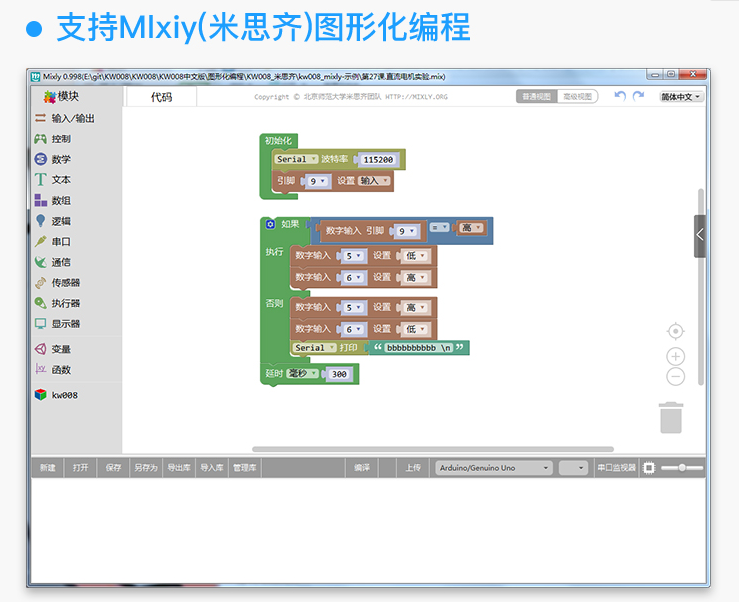
Task: Open the 低 dropdown in first 执行 row
Action: [x=415, y=256]
